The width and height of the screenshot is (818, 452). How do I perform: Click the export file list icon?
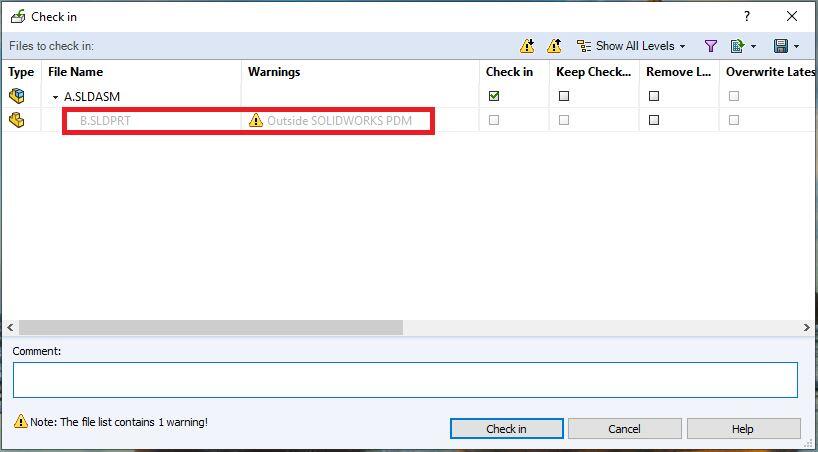coord(738,46)
